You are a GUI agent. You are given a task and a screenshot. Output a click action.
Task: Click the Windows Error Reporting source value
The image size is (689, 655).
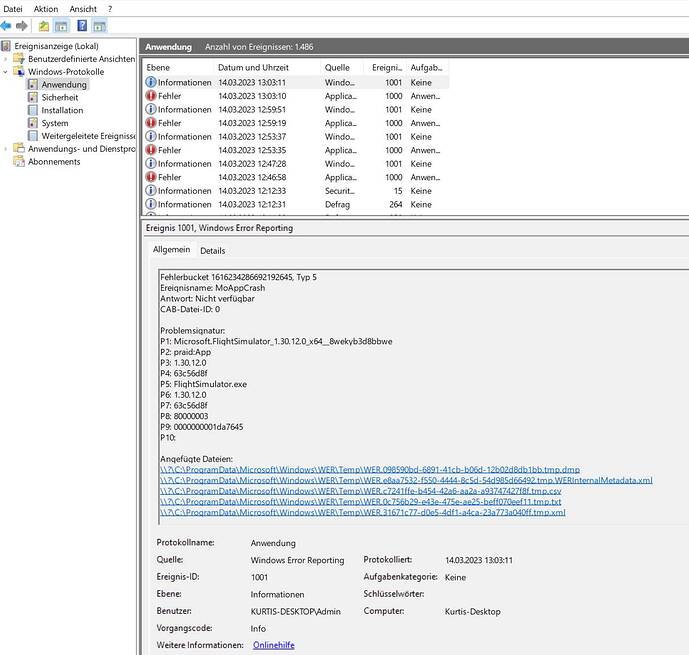coord(297,560)
